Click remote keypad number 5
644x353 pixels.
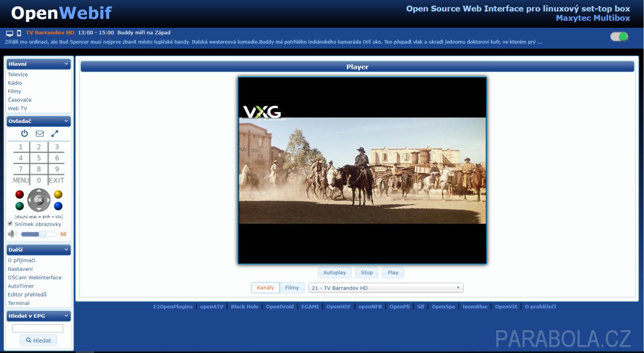39,158
